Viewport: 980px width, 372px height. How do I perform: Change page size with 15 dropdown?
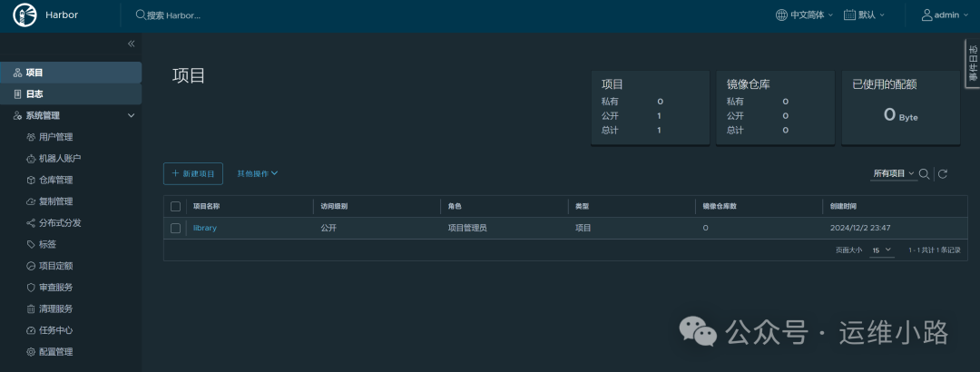tap(881, 250)
